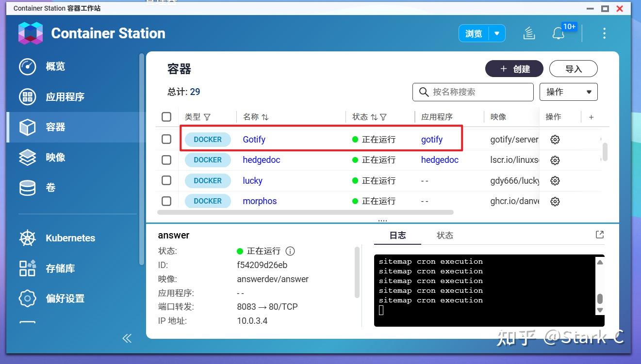Open the 操作 actions dropdown
641x364 pixels.
[x=568, y=92]
